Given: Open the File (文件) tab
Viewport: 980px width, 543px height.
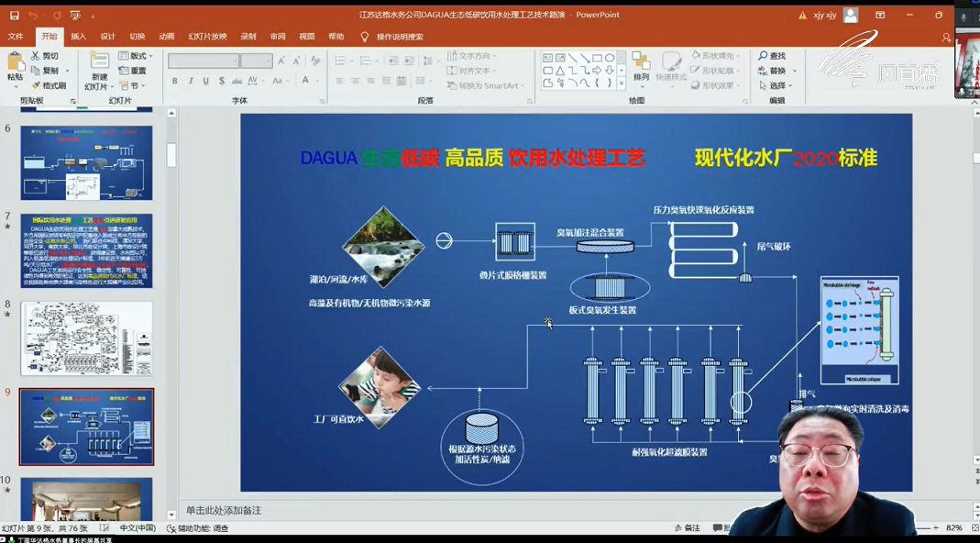Looking at the screenshot, I should click(16, 37).
